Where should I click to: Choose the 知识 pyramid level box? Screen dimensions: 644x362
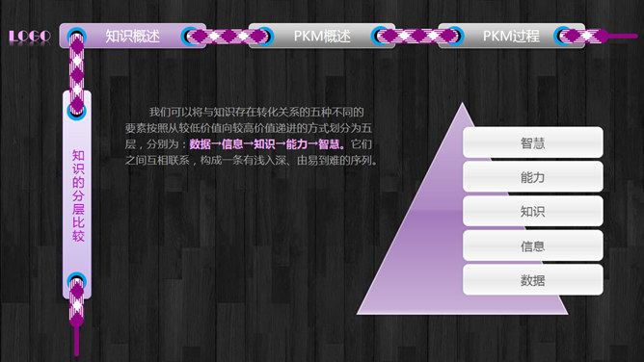[x=533, y=212]
